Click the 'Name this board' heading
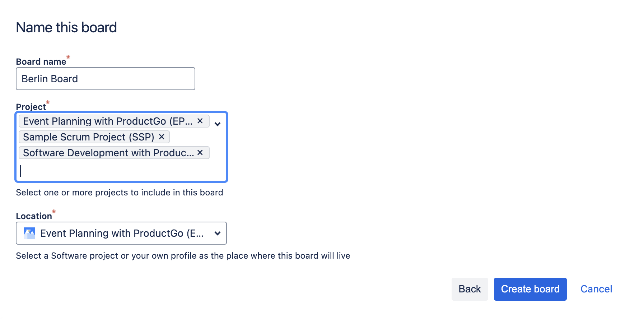The image size is (644, 319). [x=66, y=28]
